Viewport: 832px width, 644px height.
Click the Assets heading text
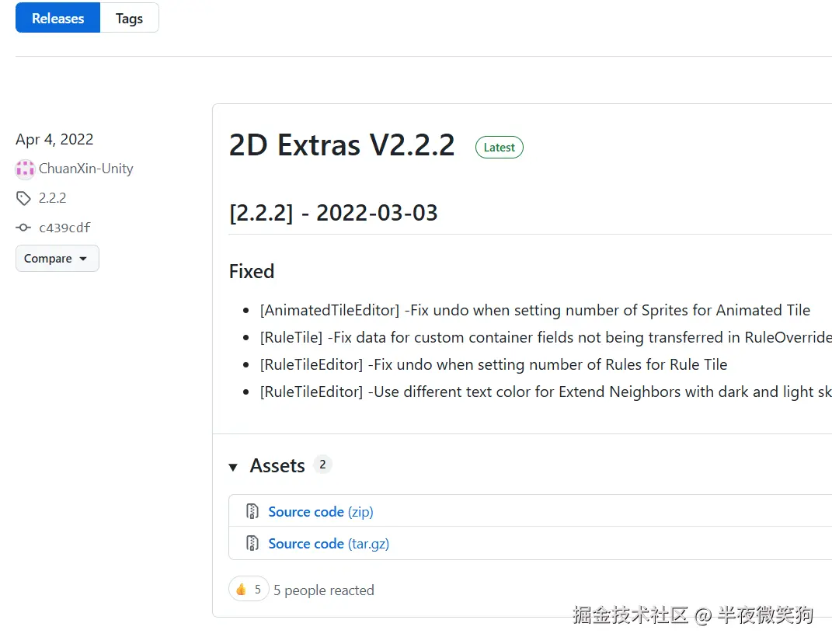click(277, 465)
